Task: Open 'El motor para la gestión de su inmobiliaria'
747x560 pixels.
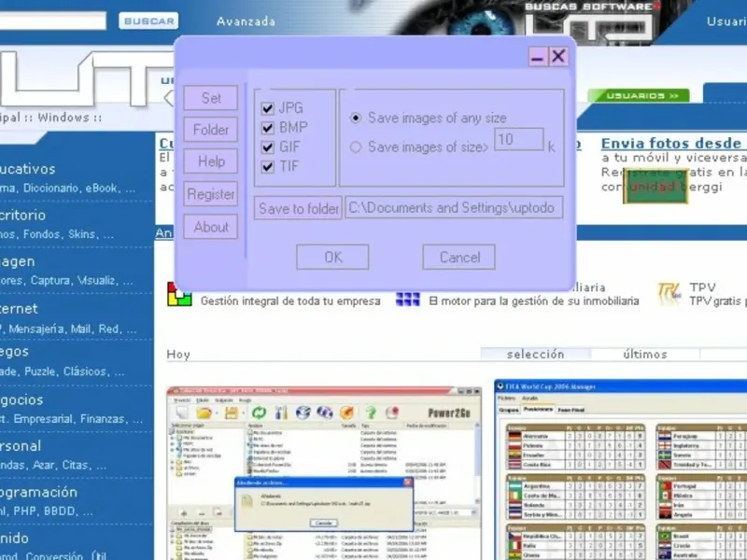Action: pos(534,301)
